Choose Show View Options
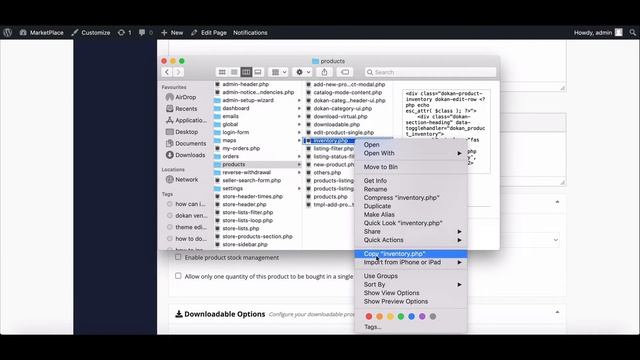The height and width of the screenshot is (360, 640). 391,293
